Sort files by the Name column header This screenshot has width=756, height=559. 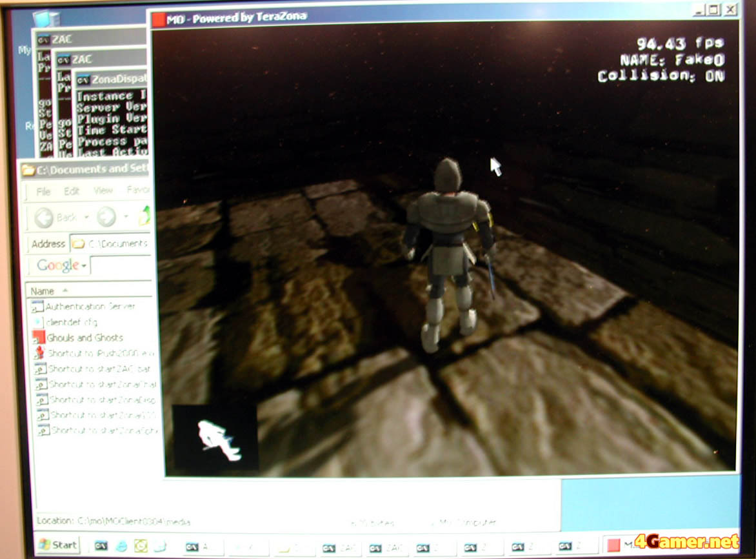(x=43, y=290)
